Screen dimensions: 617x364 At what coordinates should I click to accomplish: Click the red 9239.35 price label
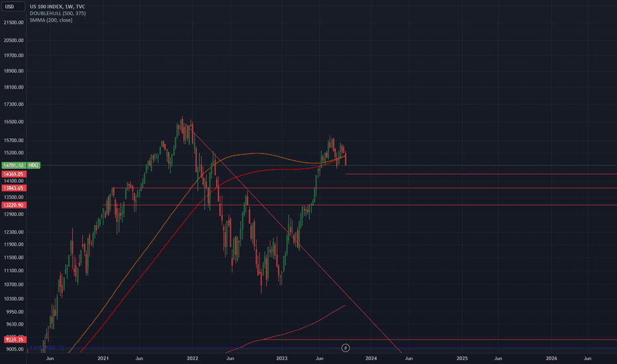[15, 340]
